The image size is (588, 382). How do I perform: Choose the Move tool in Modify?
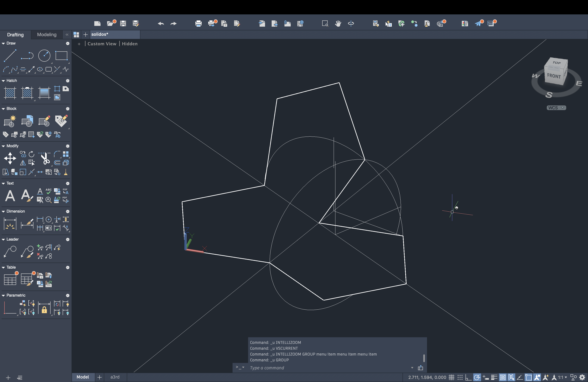pyautogui.click(x=10, y=158)
